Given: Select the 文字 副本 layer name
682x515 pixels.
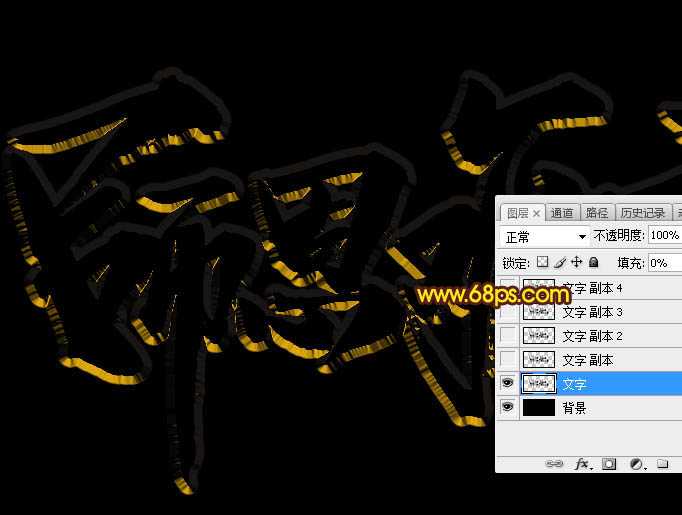Looking at the screenshot, I should (588, 360).
